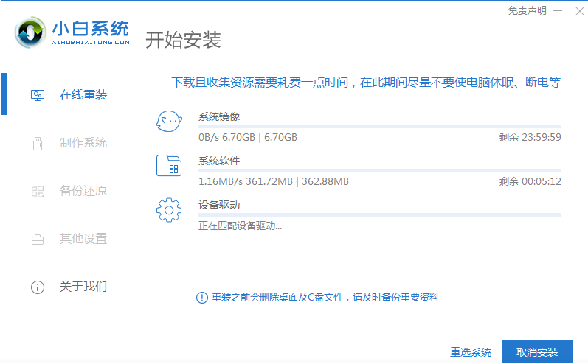Click the 系统镜像 download progress bar
This screenshot has height=364, width=588.
click(379, 127)
